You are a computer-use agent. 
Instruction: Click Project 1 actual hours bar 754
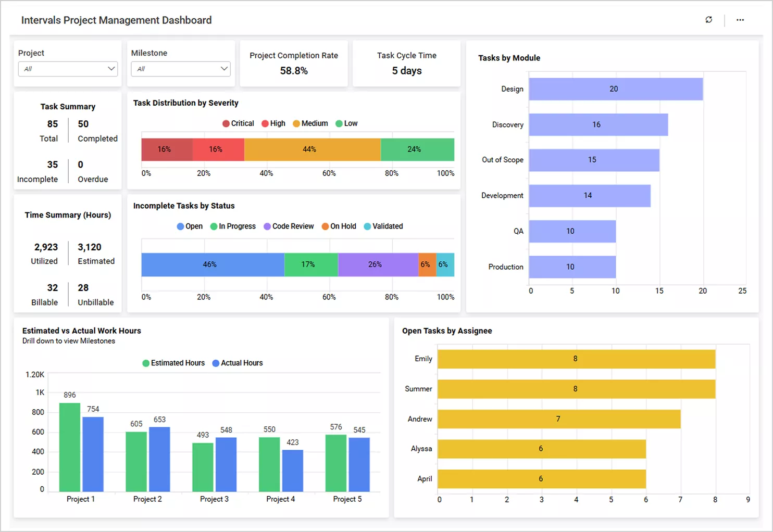[93, 454]
